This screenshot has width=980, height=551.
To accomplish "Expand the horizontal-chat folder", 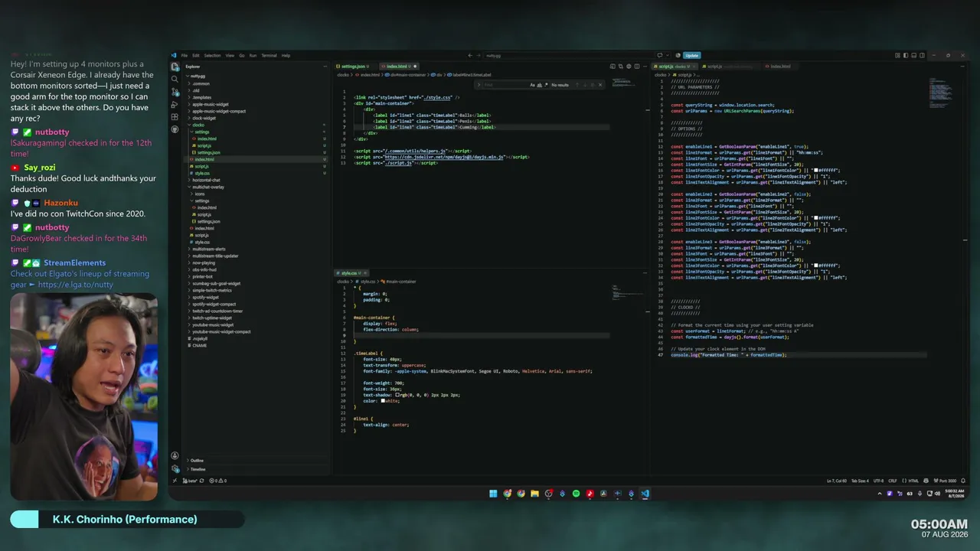I will (x=207, y=180).
